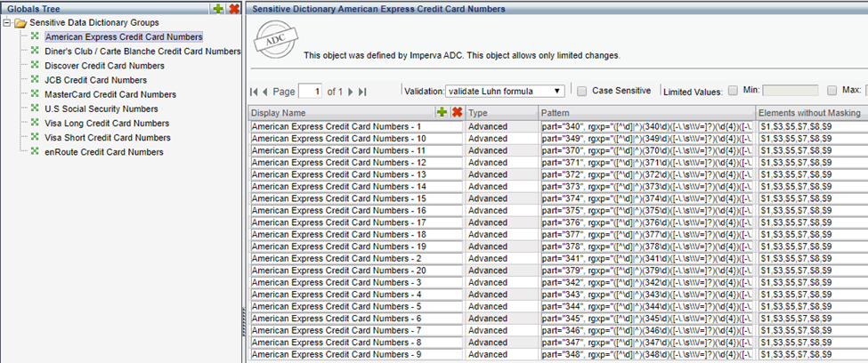
Task: Select row American Express Credit Card Numbers - 10
Action: pos(356,138)
